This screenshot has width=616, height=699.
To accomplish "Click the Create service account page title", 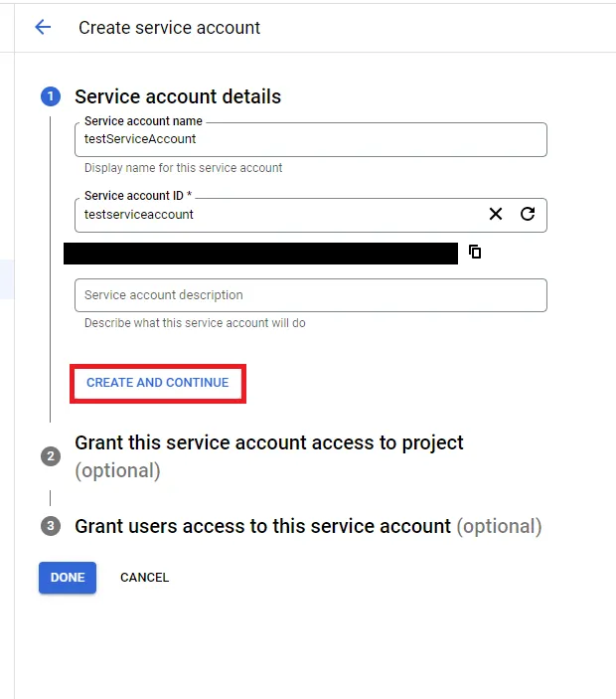I will pos(170,28).
